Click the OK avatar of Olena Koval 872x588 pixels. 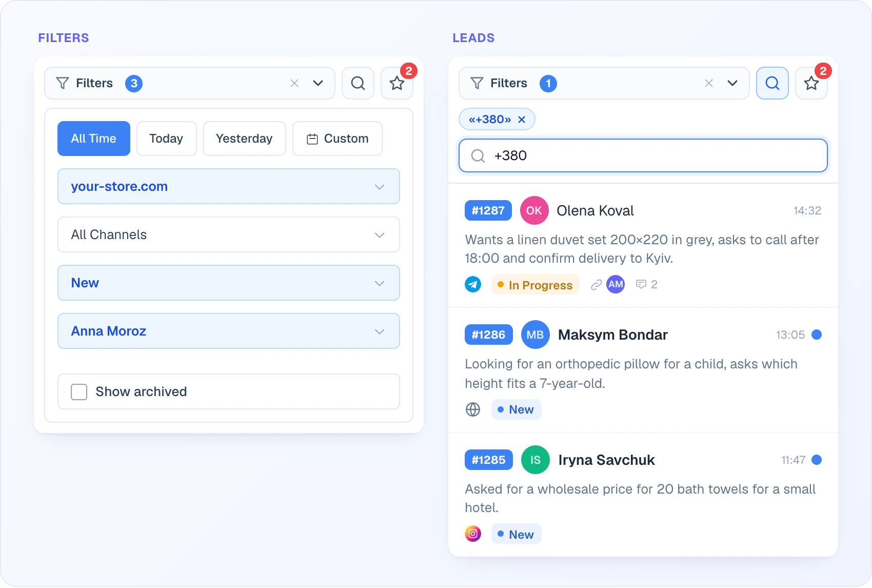click(534, 210)
